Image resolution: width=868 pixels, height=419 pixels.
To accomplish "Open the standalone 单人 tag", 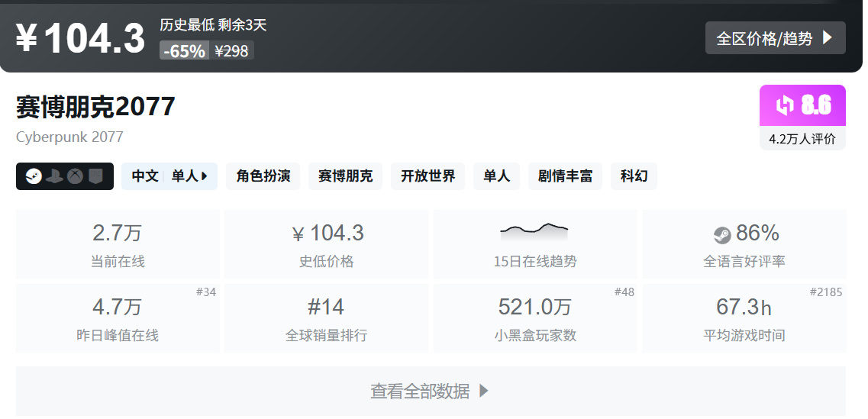I will [496, 176].
